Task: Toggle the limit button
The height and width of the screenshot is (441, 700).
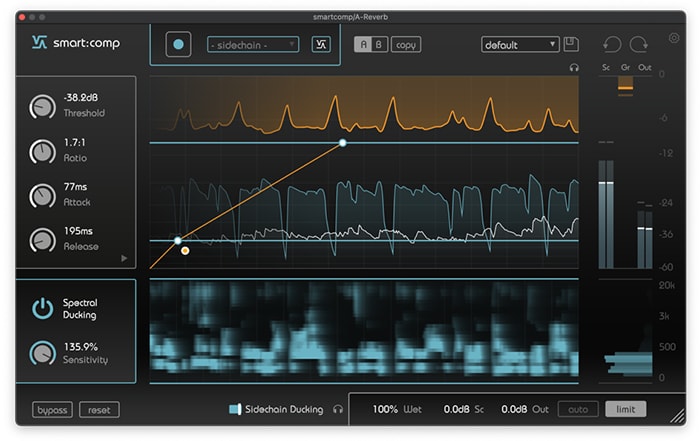Action: [x=626, y=409]
